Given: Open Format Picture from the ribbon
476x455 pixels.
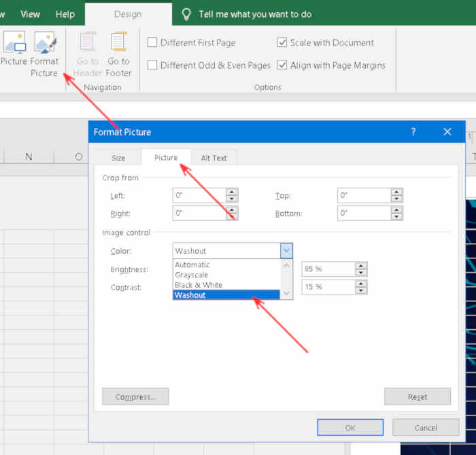Looking at the screenshot, I should (x=44, y=54).
